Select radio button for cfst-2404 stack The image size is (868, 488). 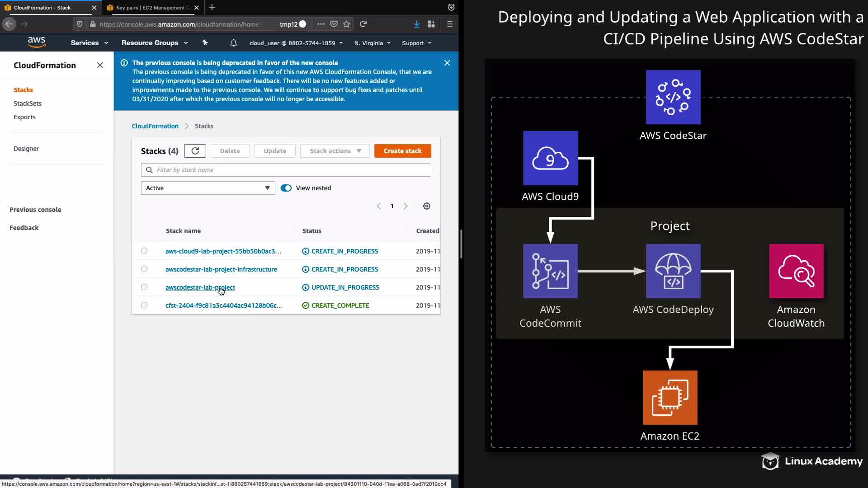[x=144, y=305]
